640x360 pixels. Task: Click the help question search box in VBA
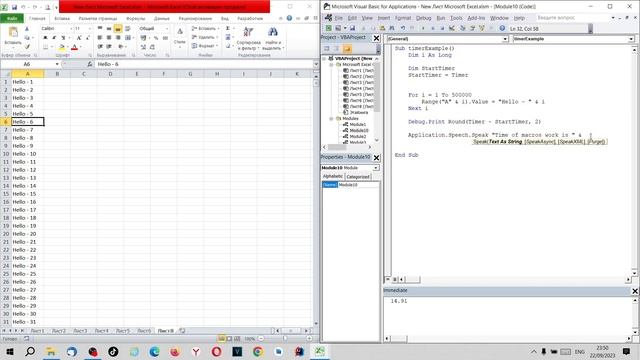click(x=573, y=18)
